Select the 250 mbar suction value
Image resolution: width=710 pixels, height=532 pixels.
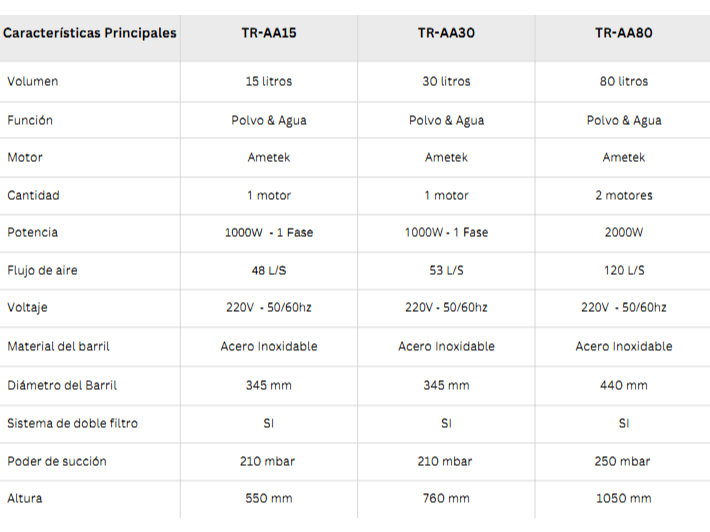point(623,461)
